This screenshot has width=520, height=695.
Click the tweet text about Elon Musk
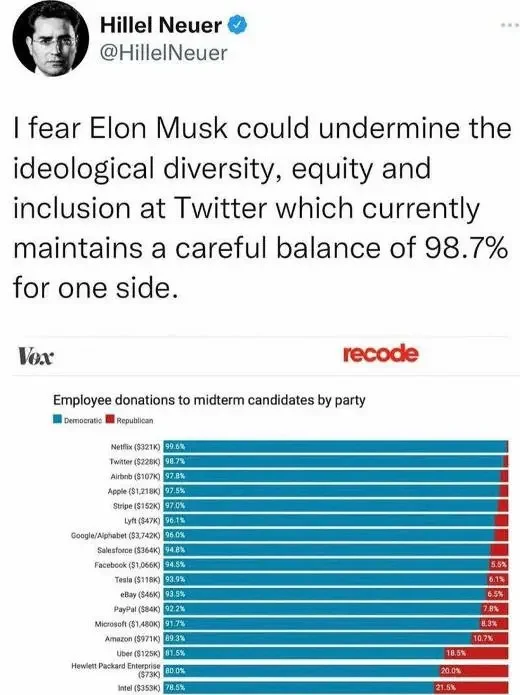click(x=262, y=208)
